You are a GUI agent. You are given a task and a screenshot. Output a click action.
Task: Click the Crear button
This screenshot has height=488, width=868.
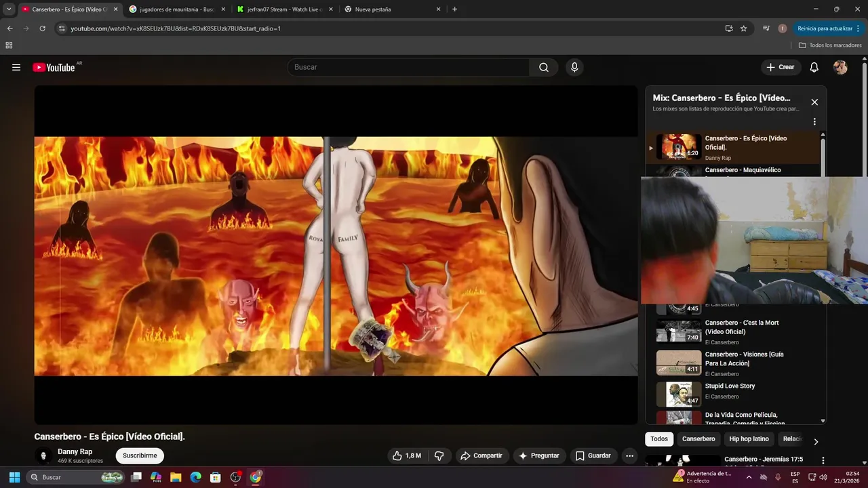[780, 67]
